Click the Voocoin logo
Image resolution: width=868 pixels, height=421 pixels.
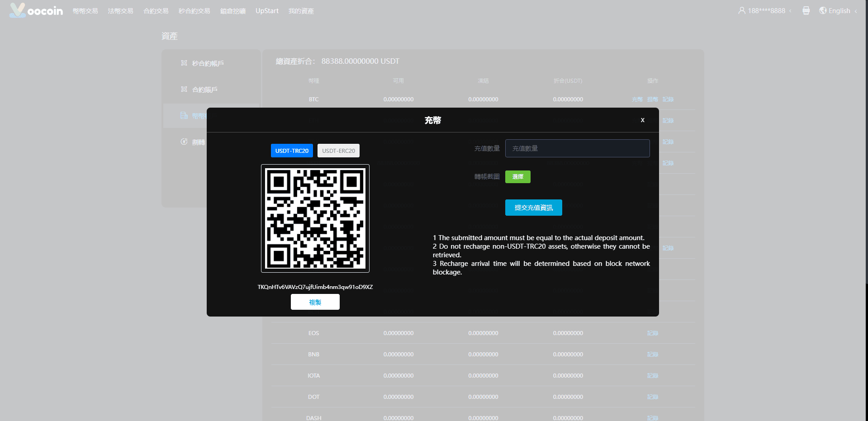pos(36,10)
